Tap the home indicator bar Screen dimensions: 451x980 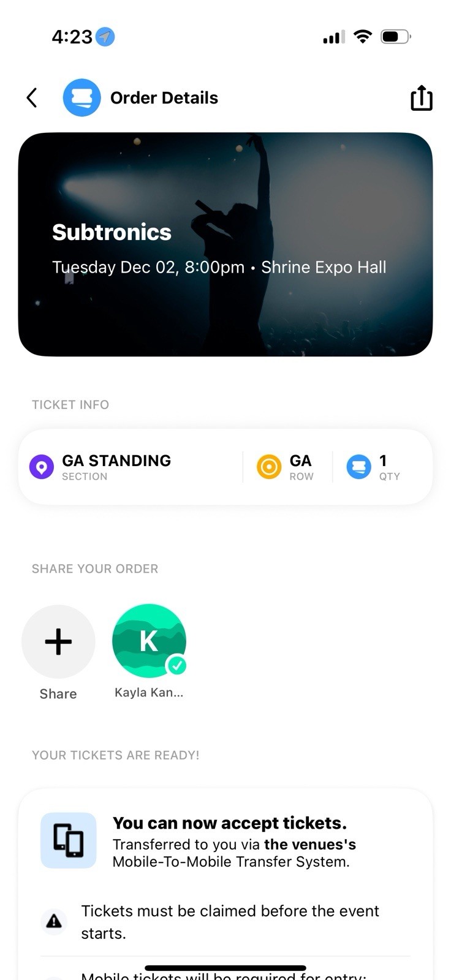click(225, 968)
